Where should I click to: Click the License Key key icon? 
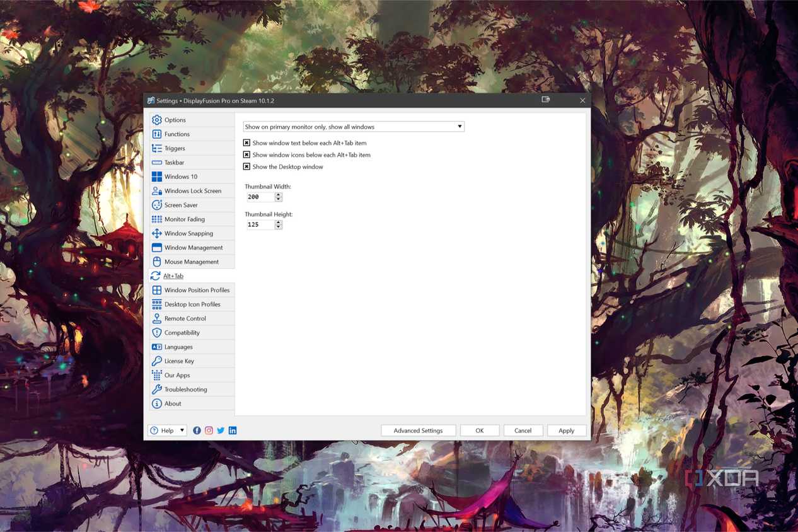click(x=157, y=361)
